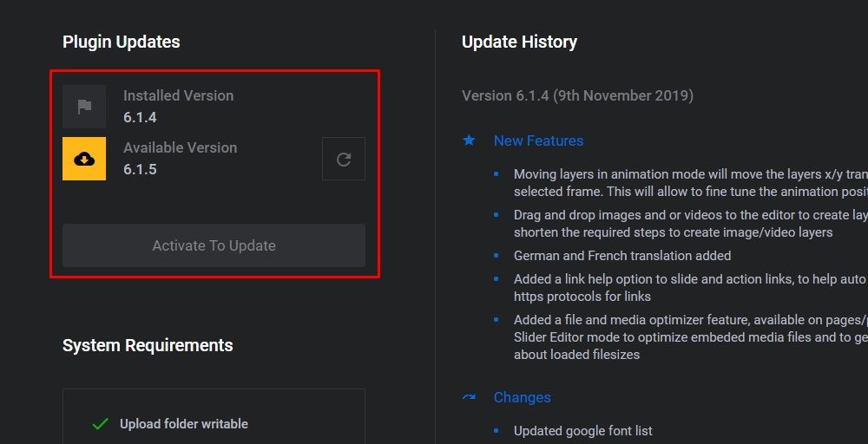Screen dimensions: 868x444
Task: Select the New Features heading
Action: [x=538, y=140]
